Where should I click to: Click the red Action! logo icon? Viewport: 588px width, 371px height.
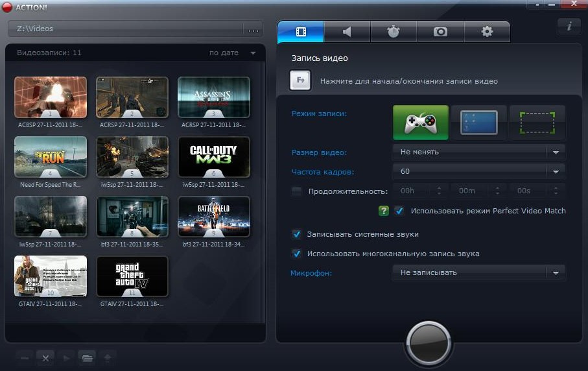(x=7, y=7)
